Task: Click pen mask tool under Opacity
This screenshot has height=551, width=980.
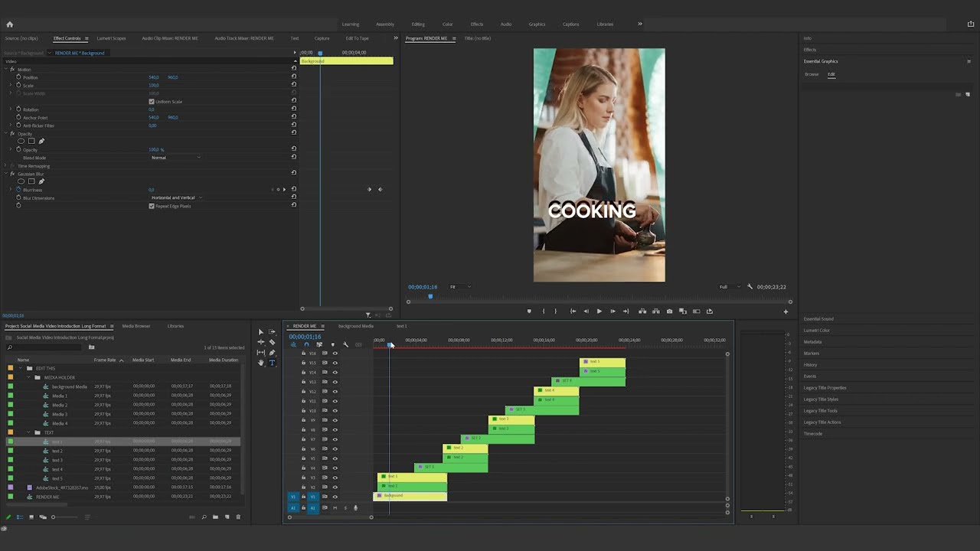Action: click(x=41, y=141)
